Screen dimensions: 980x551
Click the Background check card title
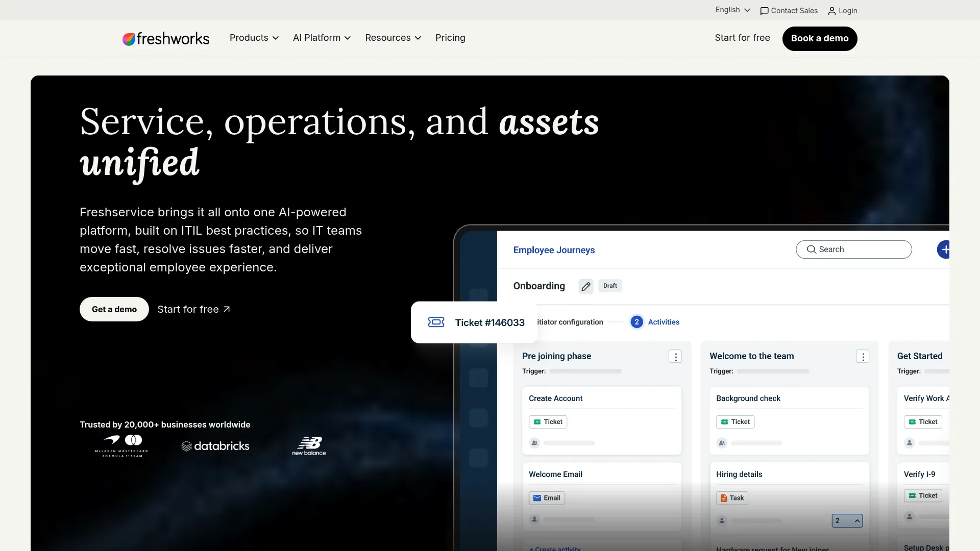tap(748, 398)
